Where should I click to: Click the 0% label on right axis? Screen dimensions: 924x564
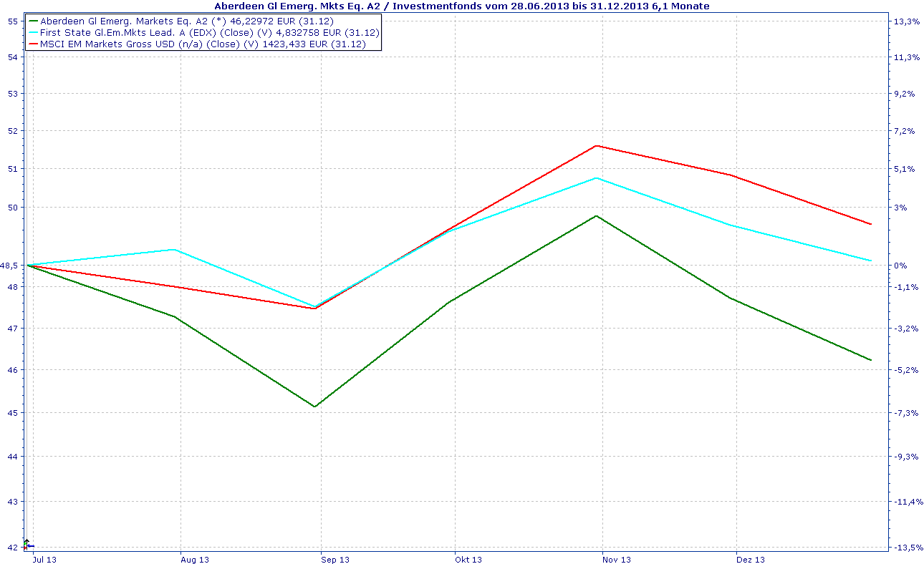click(900, 266)
